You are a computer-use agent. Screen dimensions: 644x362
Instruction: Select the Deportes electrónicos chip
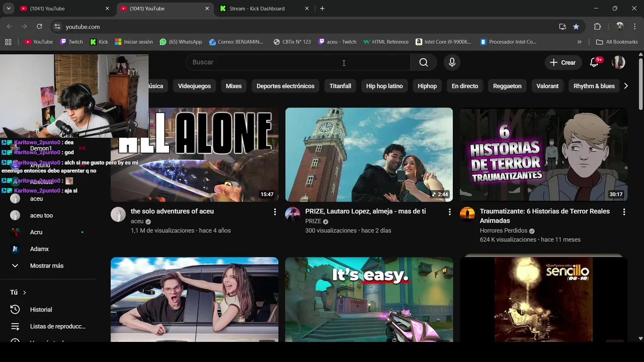pyautogui.click(x=285, y=86)
